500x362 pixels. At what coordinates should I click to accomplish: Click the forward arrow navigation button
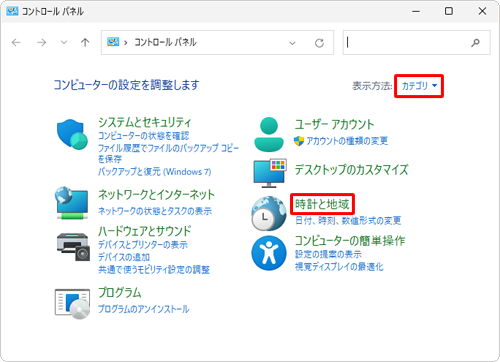coord(41,42)
